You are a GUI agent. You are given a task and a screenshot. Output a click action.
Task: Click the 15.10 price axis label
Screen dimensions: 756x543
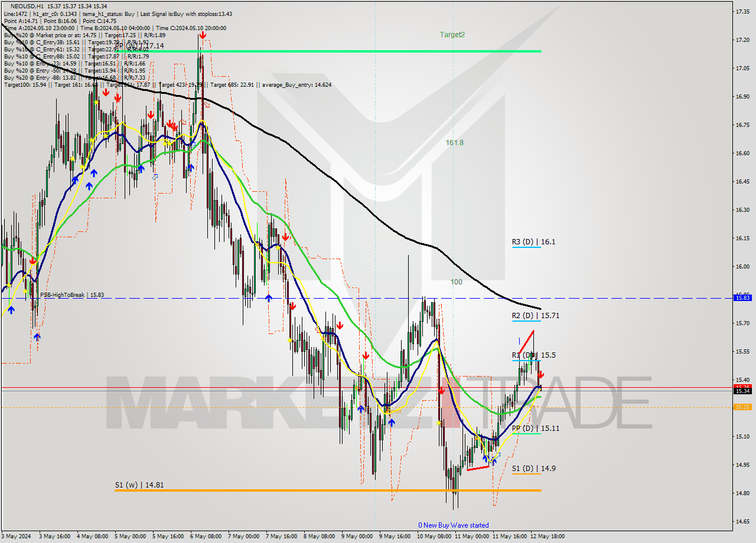[742, 436]
